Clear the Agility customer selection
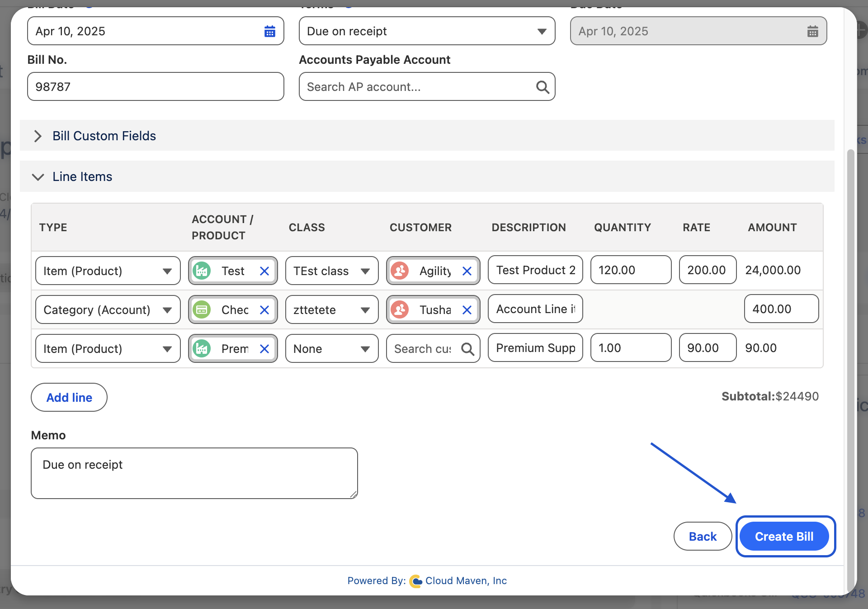This screenshot has width=868, height=609. 467,271
